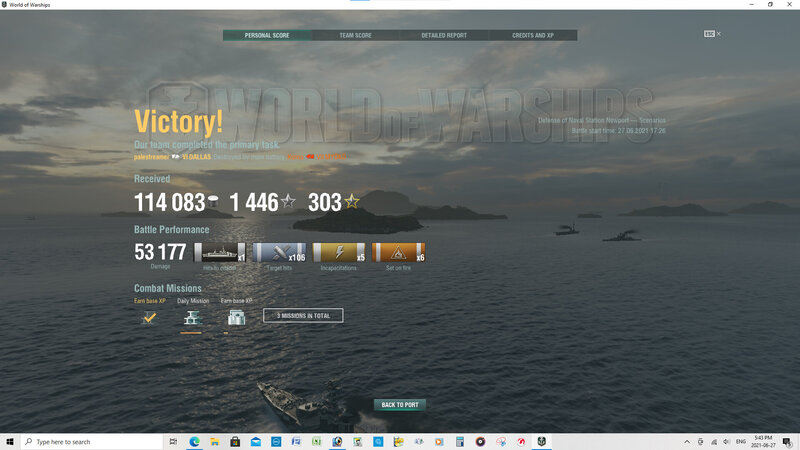
Task: Click the Back to Port button
Action: pyautogui.click(x=400, y=405)
